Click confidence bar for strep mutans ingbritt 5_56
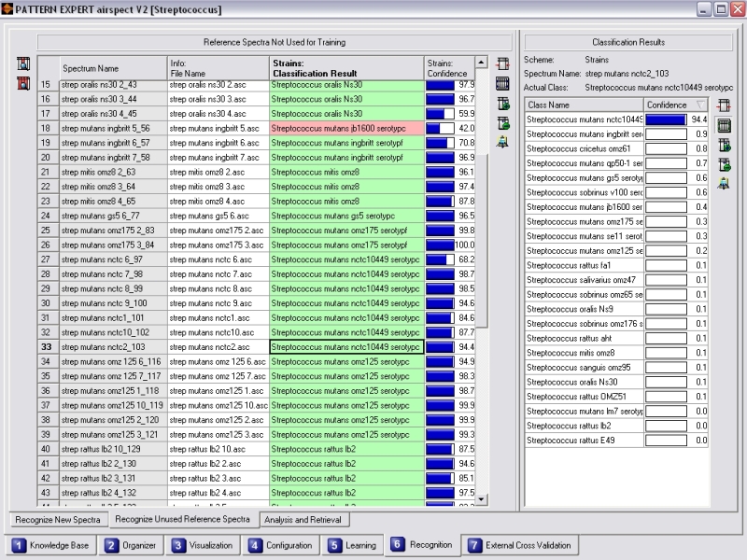The width and height of the screenshot is (747, 560). pos(442,128)
